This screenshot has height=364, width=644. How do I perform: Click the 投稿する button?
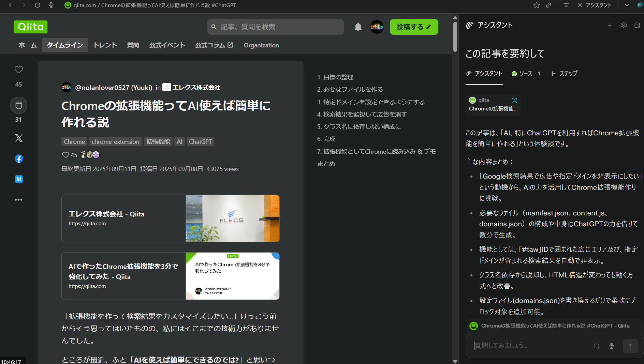(x=414, y=27)
